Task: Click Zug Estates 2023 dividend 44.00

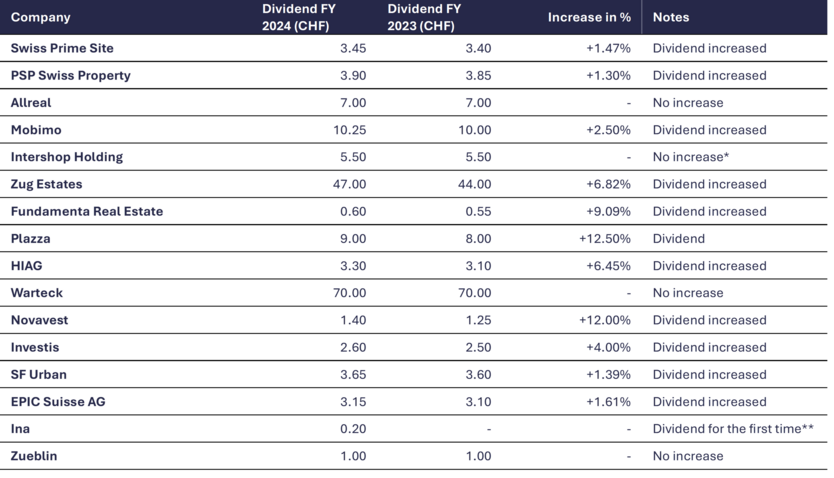Action: pos(474,184)
